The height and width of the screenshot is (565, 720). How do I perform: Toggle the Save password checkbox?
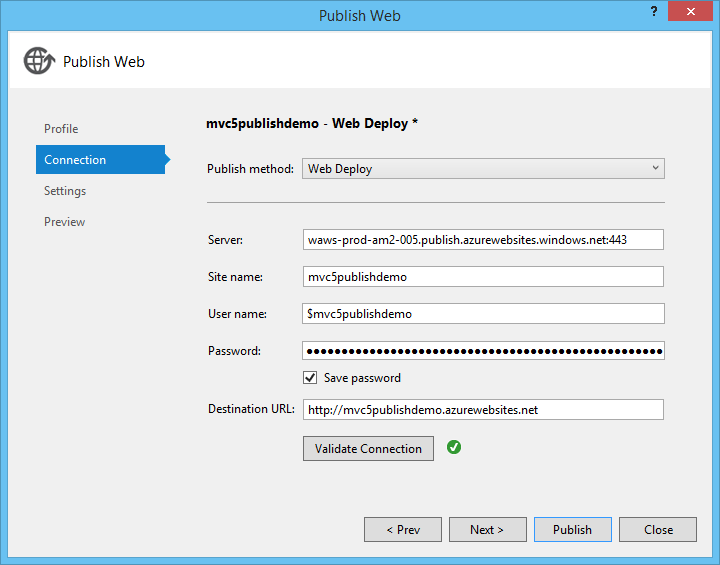[310, 378]
